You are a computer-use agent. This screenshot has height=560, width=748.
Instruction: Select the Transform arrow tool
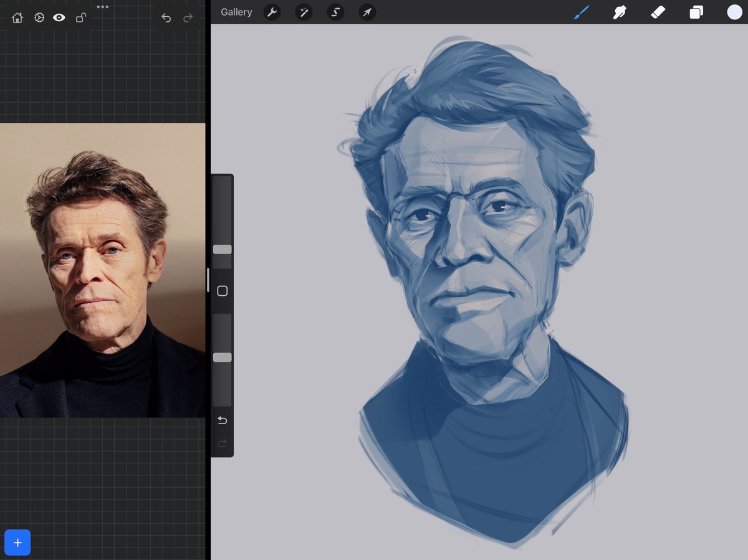(367, 12)
